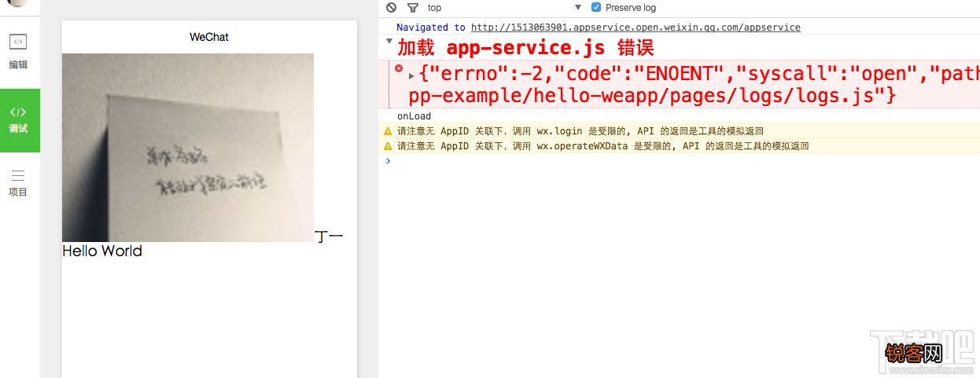Viewport: 980px width, 378px height.
Task: Clear console with the circle-slash icon
Action: pos(392,8)
